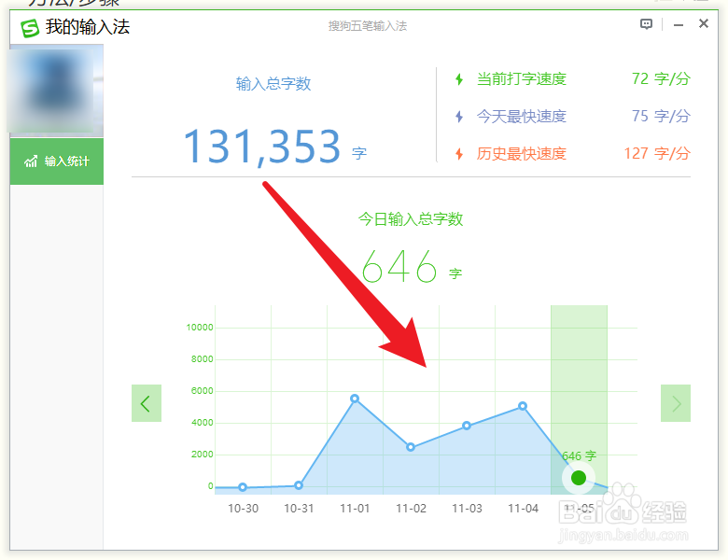Close the 我的输入法 window
This screenshot has height=560, width=728.
704,23
